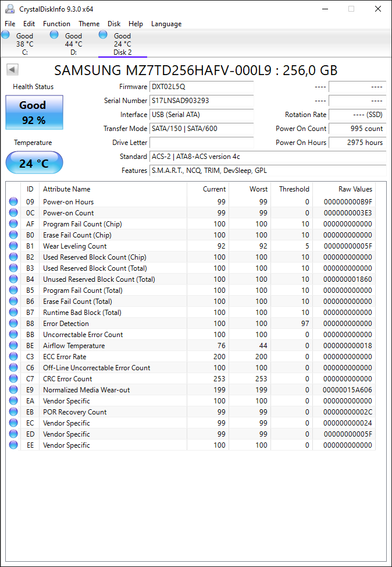This screenshot has height=567, width=392.
Task: Click the empty Drive Letter field
Action: [202, 143]
